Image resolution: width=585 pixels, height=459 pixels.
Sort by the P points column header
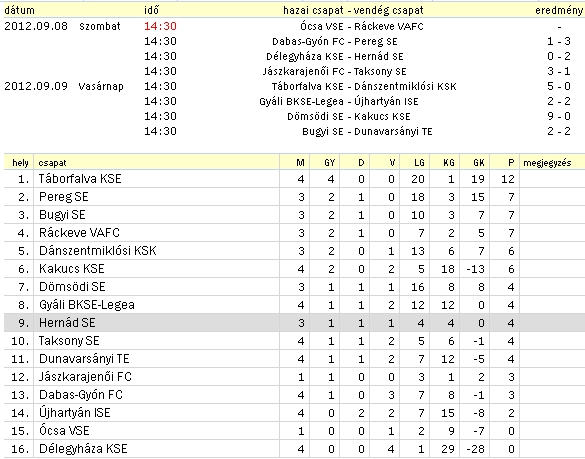(x=511, y=163)
